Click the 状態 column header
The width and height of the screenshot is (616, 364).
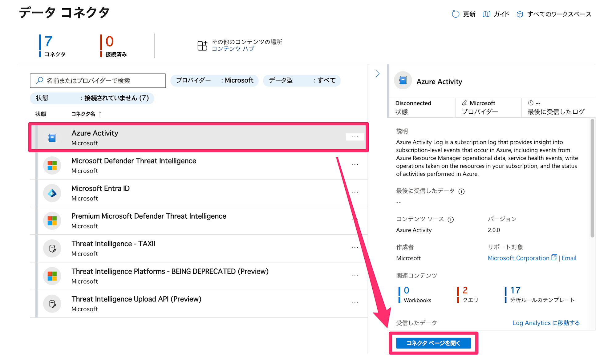click(x=41, y=114)
